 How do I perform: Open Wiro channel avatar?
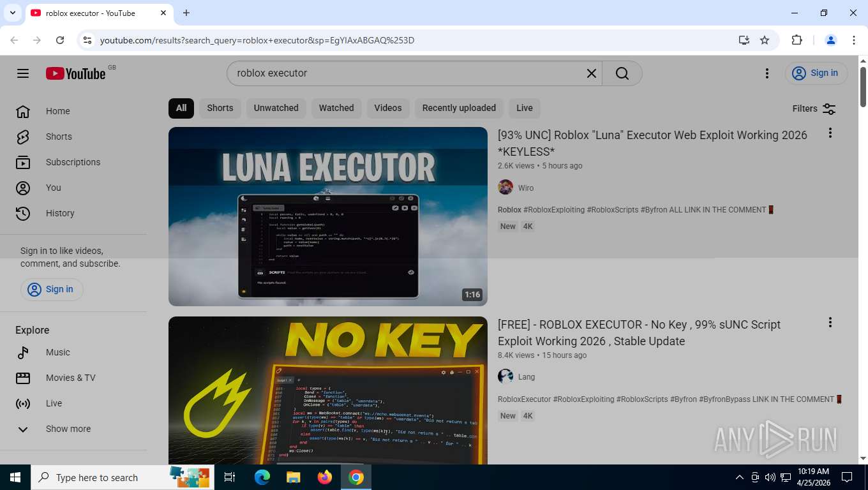tap(505, 188)
